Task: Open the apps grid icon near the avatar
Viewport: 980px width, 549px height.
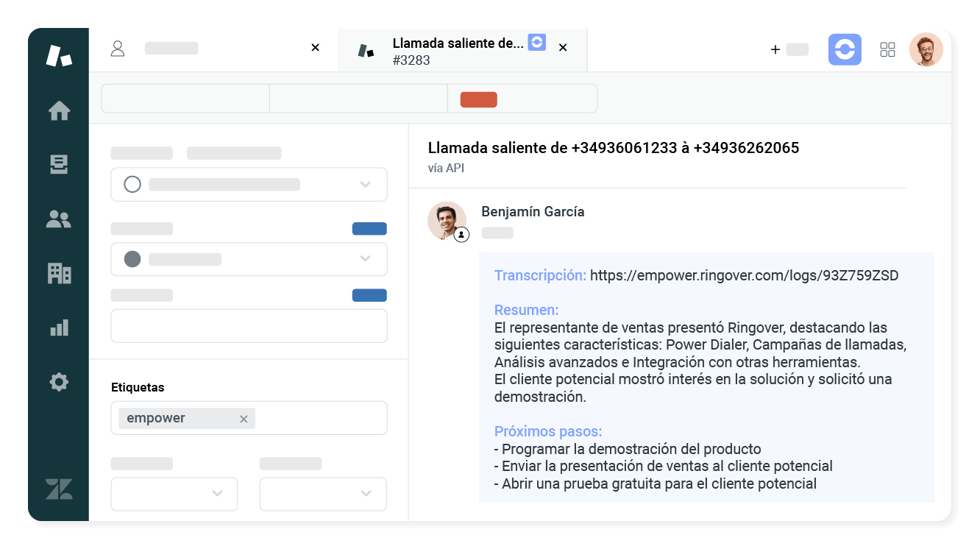Action: click(x=887, y=49)
